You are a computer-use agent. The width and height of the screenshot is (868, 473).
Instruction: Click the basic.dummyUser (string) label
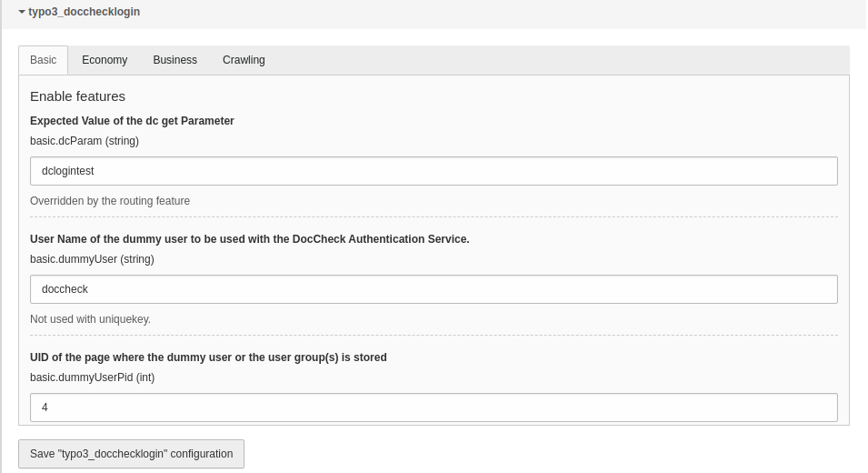[92, 258]
